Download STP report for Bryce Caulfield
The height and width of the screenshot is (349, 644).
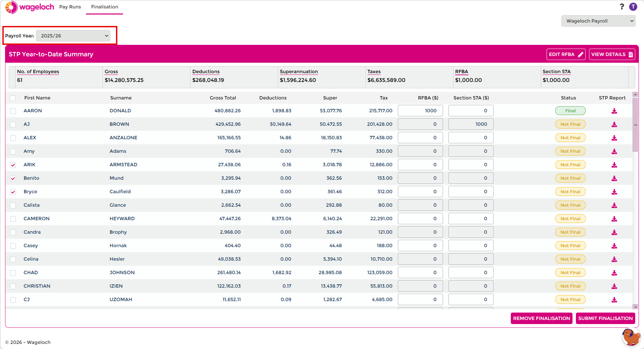click(614, 192)
